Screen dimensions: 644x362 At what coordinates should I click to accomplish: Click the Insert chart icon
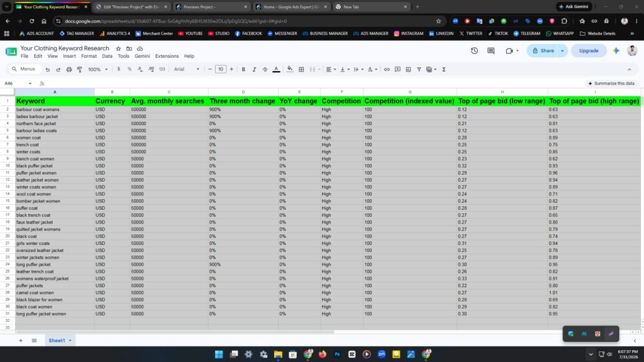pos(408,69)
